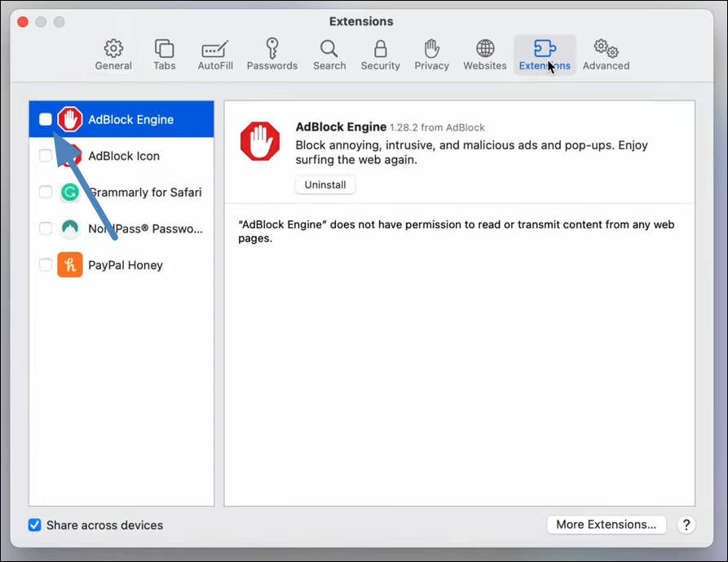Image resolution: width=728 pixels, height=562 pixels.
Task: Open the Search settings pane
Action: [x=329, y=54]
